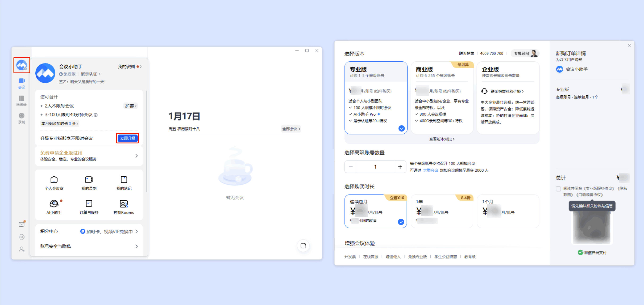The height and width of the screenshot is (305, 644).
Task: Open 订单与服务 orders and services
Action: (x=89, y=207)
